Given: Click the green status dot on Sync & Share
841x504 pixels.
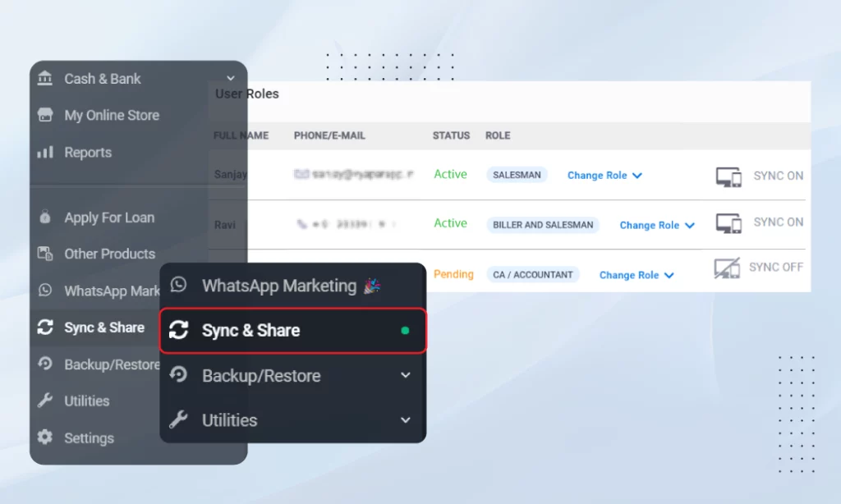Looking at the screenshot, I should [405, 331].
